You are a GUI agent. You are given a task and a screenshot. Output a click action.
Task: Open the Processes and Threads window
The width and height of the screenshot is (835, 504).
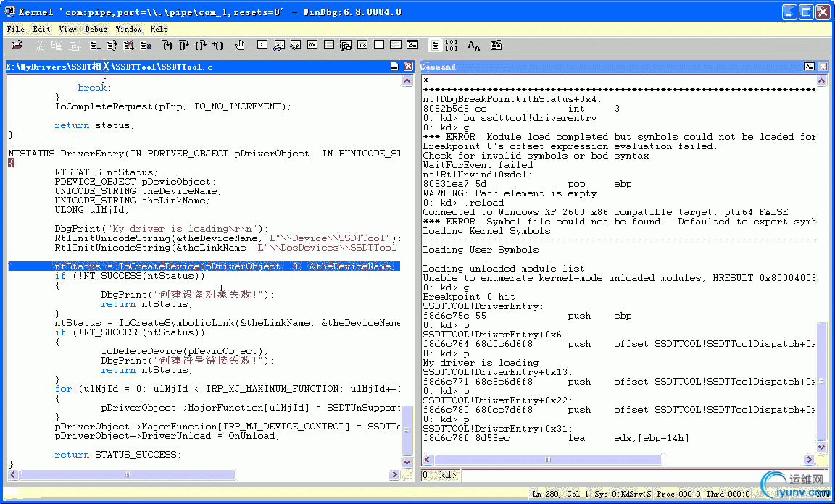point(396,45)
